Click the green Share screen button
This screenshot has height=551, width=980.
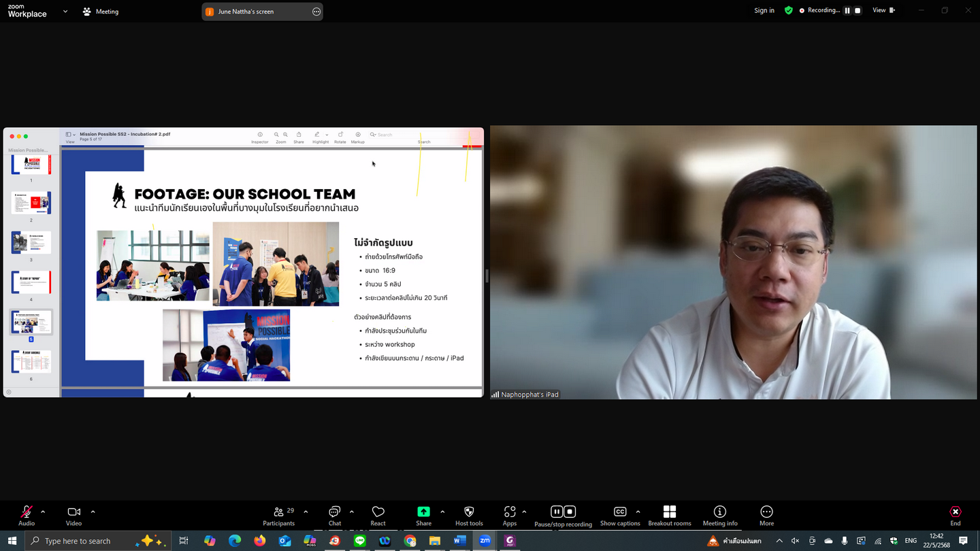(x=423, y=515)
